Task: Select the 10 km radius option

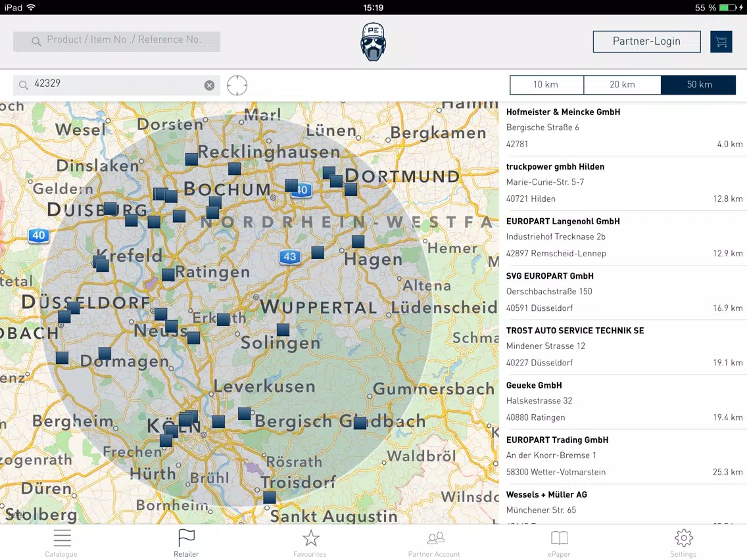Action: coord(546,85)
